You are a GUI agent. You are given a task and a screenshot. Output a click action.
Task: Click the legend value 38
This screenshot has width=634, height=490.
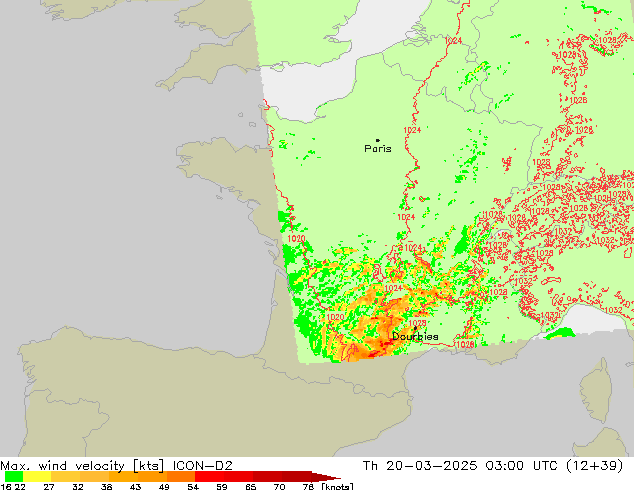[x=106, y=486]
